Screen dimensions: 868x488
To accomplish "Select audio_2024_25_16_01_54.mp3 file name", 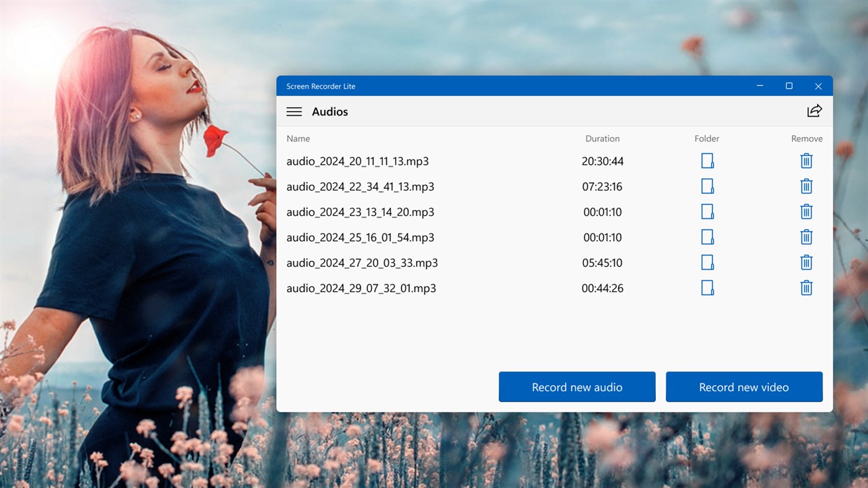I will click(x=360, y=237).
